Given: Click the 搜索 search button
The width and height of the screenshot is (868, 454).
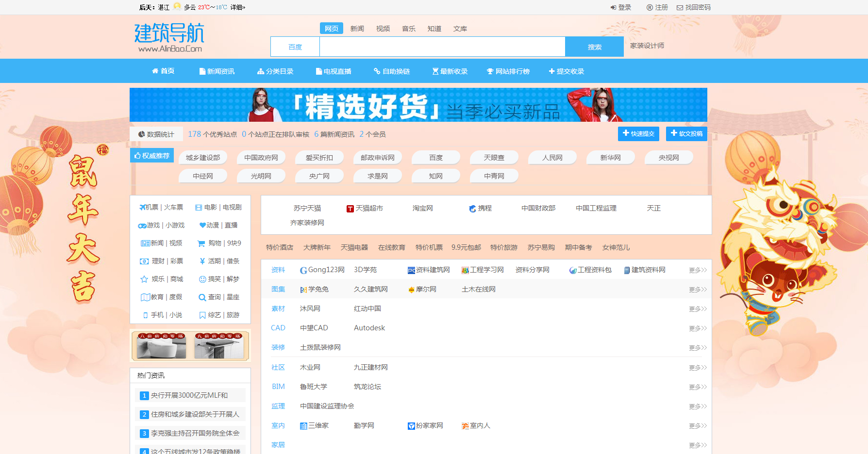Looking at the screenshot, I should (x=595, y=47).
